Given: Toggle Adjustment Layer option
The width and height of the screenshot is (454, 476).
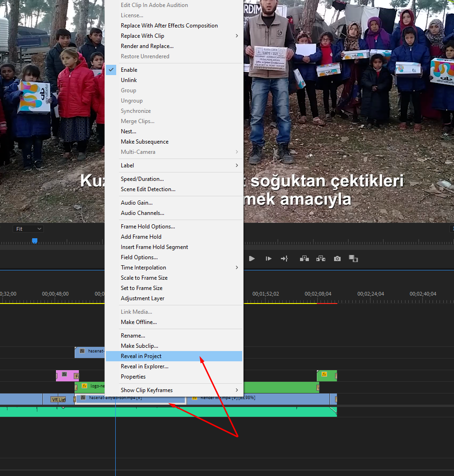Looking at the screenshot, I should (174, 298).
